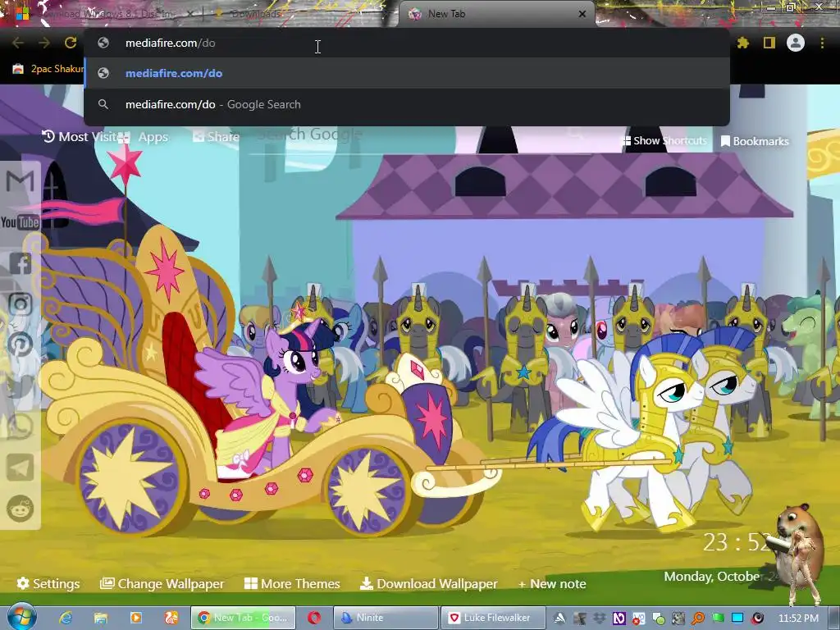
Task: Click the Dropbox tray icon
Action: point(600,618)
